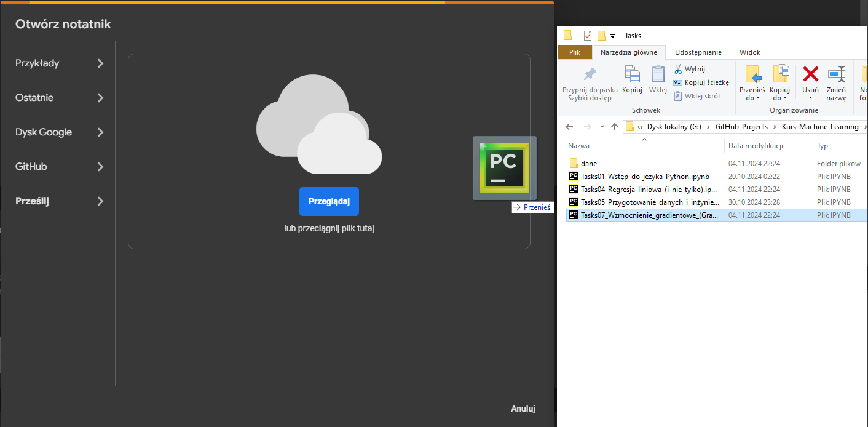868x427 pixels.
Task: Click the red Usuń delete icon
Action: tap(811, 74)
